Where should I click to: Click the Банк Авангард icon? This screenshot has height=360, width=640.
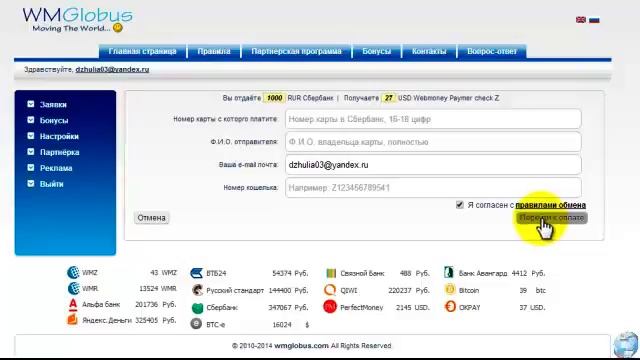pyautogui.click(x=449, y=273)
